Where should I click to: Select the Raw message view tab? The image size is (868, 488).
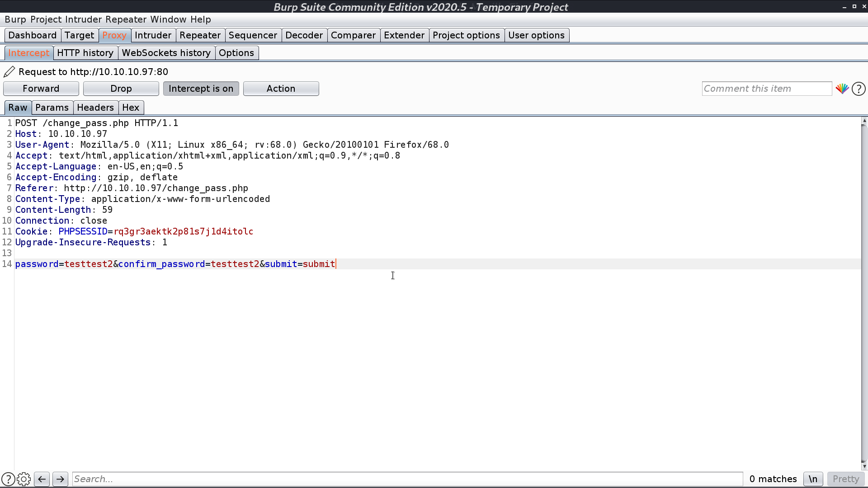coord(18,108)
